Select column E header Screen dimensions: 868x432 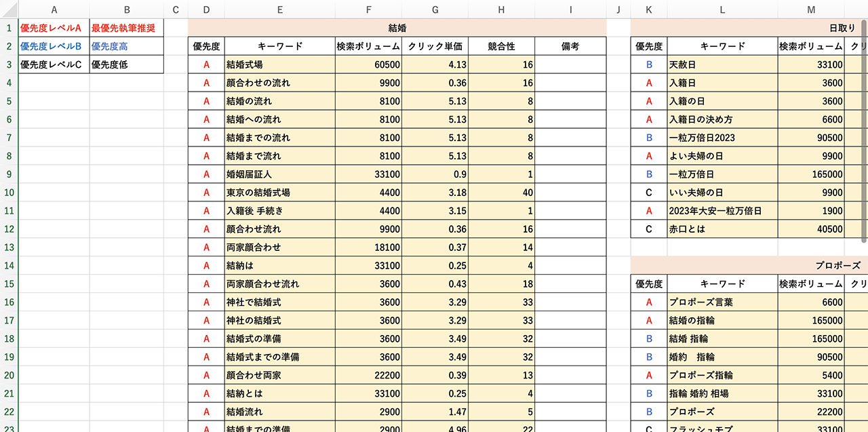tap(280, 9)
